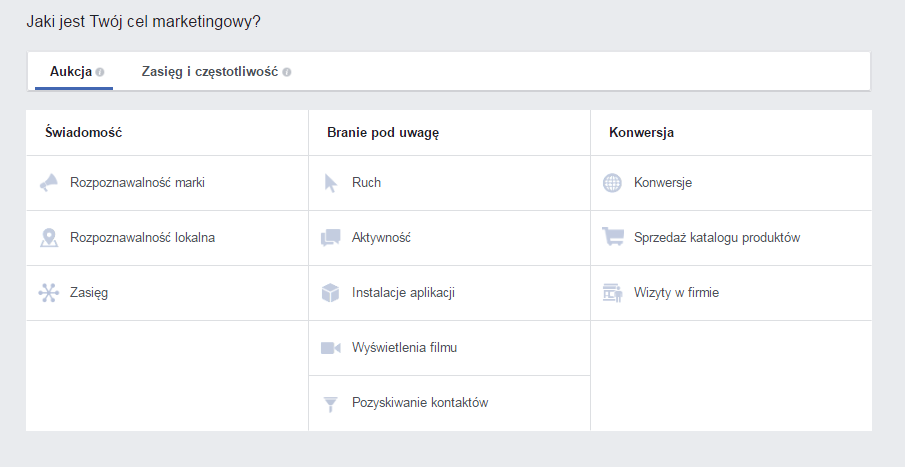Choose the Rozpoznawalność marki objective label
The image size is (905, 467).
[137, 183]
